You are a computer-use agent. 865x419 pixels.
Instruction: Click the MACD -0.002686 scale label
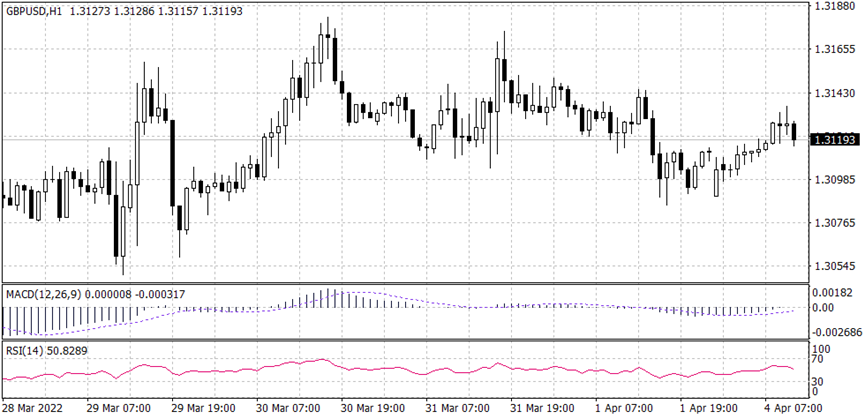(836, 331)
